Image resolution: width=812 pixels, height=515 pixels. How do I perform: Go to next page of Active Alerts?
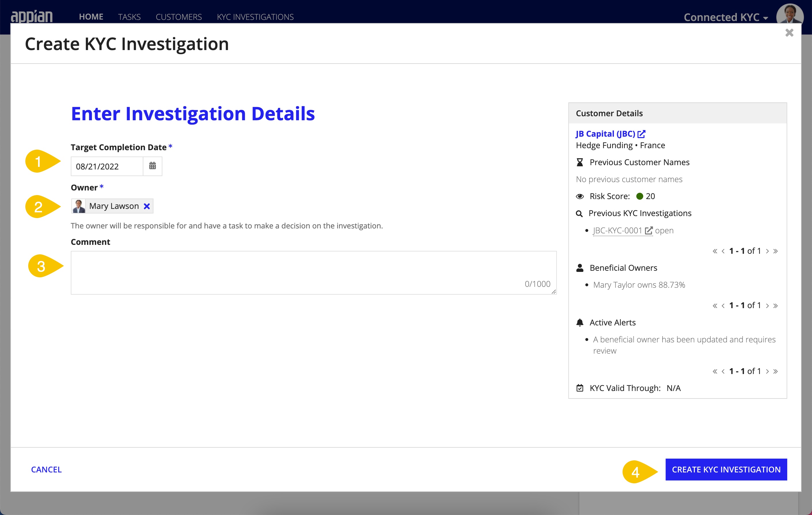pos(767,371)
